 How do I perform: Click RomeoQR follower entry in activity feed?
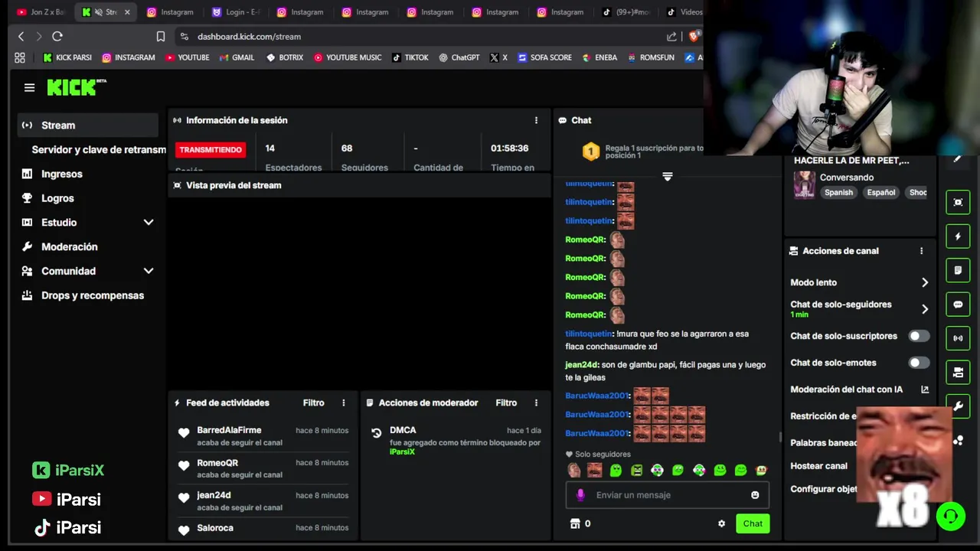click(x=263, y=468)
